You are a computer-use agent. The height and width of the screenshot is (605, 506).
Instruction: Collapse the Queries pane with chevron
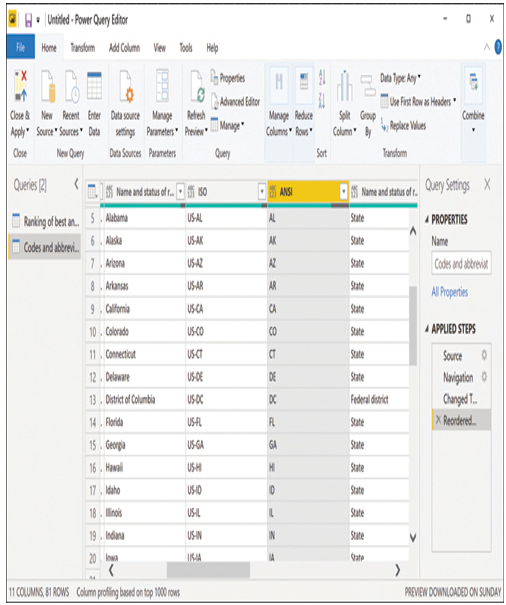[76, 184]
